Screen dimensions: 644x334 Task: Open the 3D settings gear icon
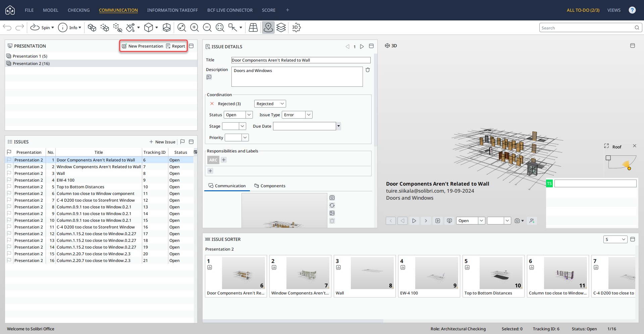point(296,27)
